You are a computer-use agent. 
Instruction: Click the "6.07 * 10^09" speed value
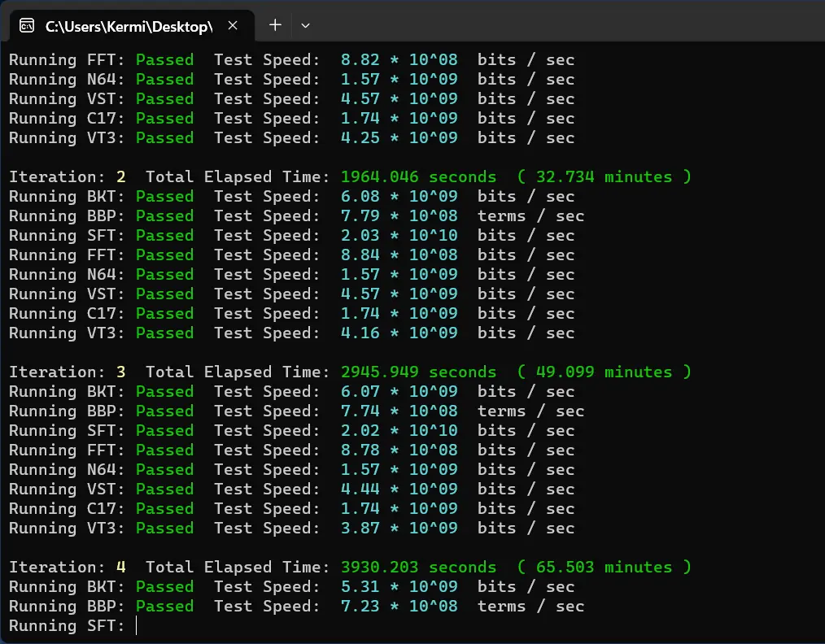(x=399, y=391)
